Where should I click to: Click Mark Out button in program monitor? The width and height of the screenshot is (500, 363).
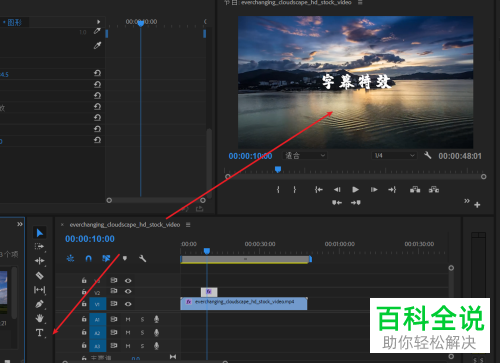[295, 189]
